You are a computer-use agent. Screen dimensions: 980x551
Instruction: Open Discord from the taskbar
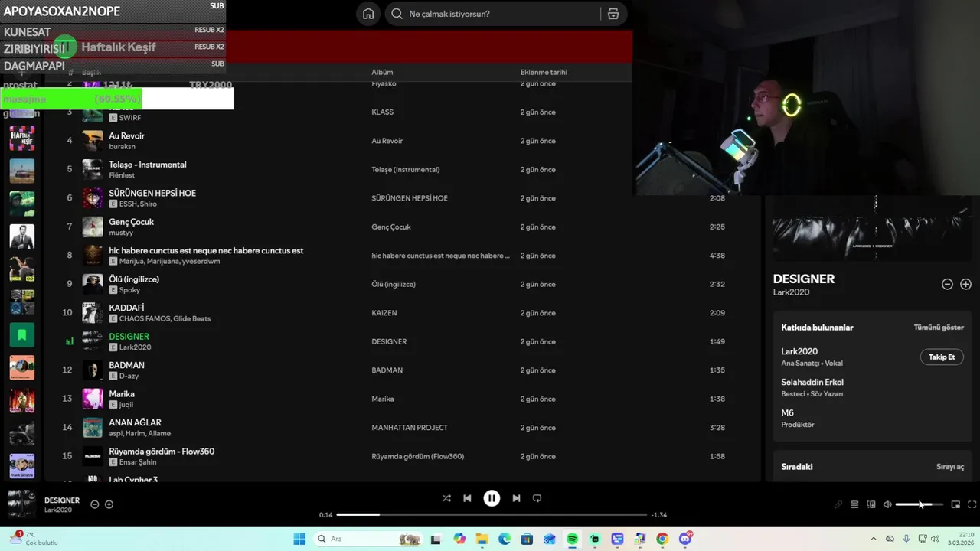point(685,539)
